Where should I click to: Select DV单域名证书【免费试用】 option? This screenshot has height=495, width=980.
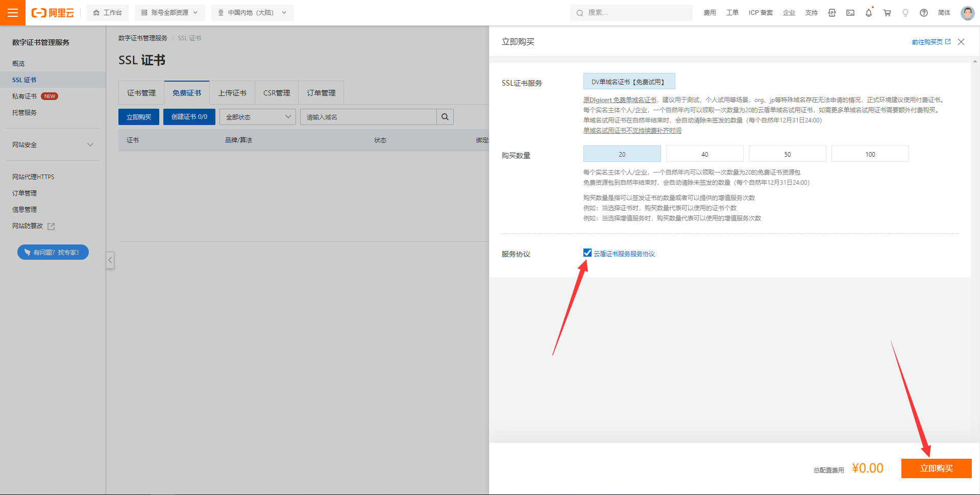click(629, 82)
